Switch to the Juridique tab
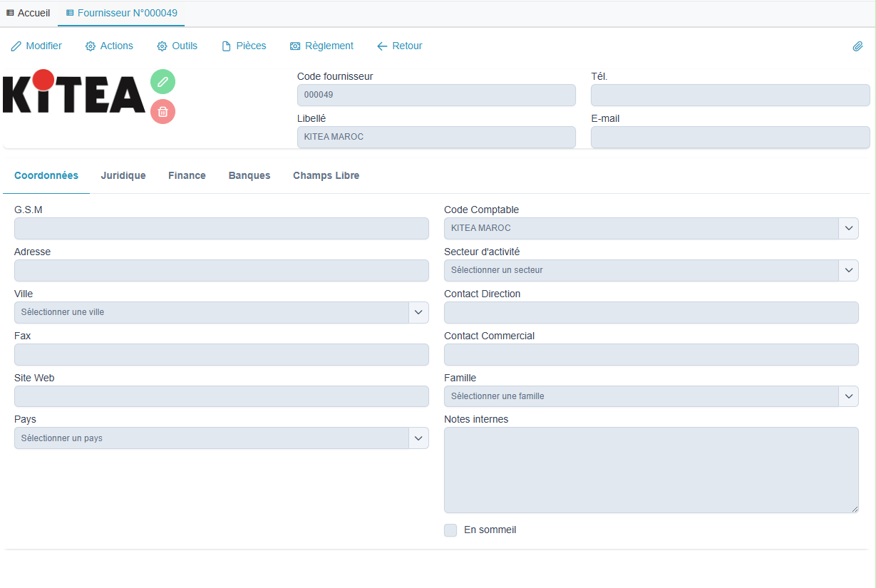The height and width of the screenshot is (588, 876). 123,176
